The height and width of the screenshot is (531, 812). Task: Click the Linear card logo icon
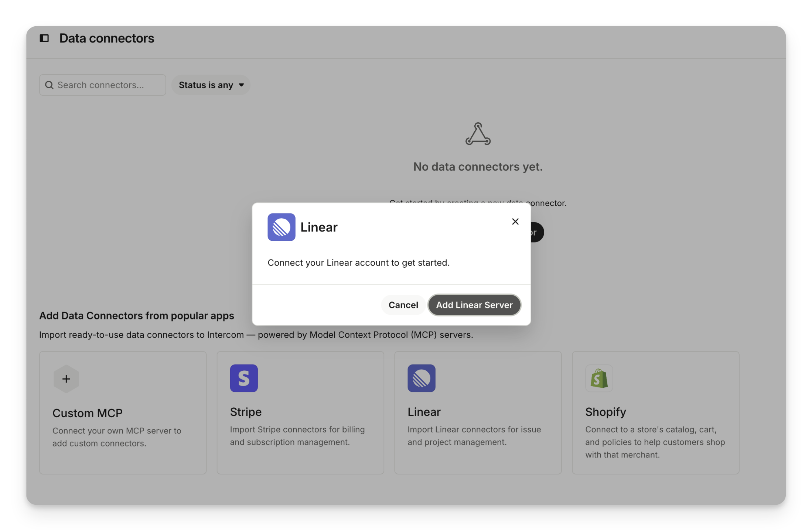pyautogui.click(x=421, y=378)
